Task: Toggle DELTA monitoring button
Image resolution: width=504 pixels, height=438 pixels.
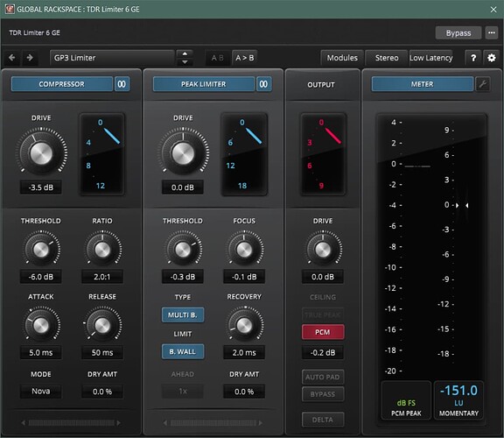Action: coord(323,420)
